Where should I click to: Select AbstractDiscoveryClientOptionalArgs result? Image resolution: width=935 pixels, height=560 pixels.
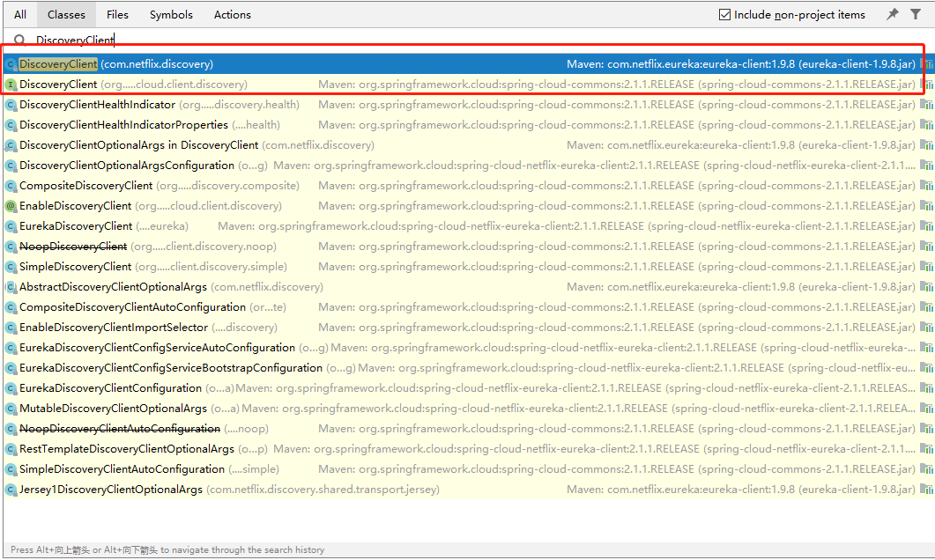tap(468, 286)
